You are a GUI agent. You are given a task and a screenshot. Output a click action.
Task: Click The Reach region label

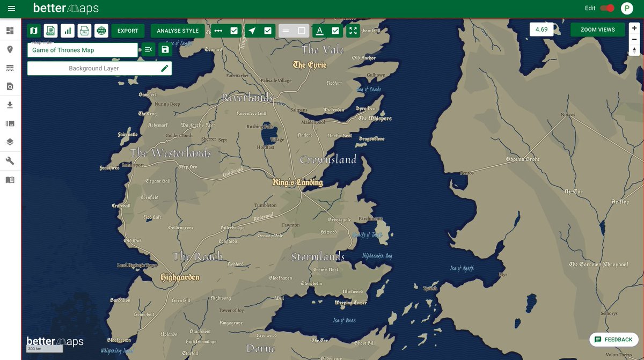click(197, 256)
